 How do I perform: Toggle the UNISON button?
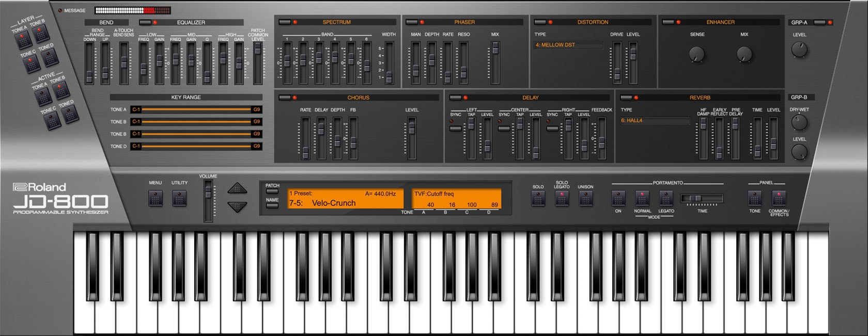tap(585, 198)
